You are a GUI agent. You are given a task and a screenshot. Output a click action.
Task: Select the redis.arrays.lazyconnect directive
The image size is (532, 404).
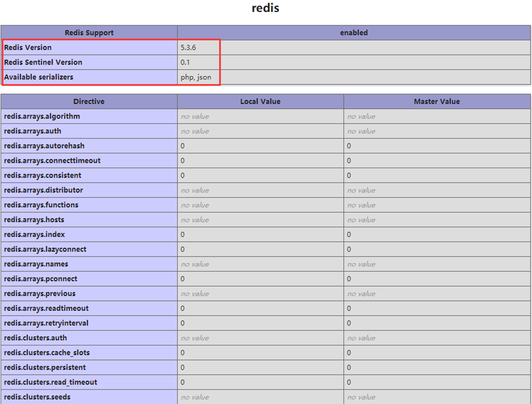click(45, 249)
